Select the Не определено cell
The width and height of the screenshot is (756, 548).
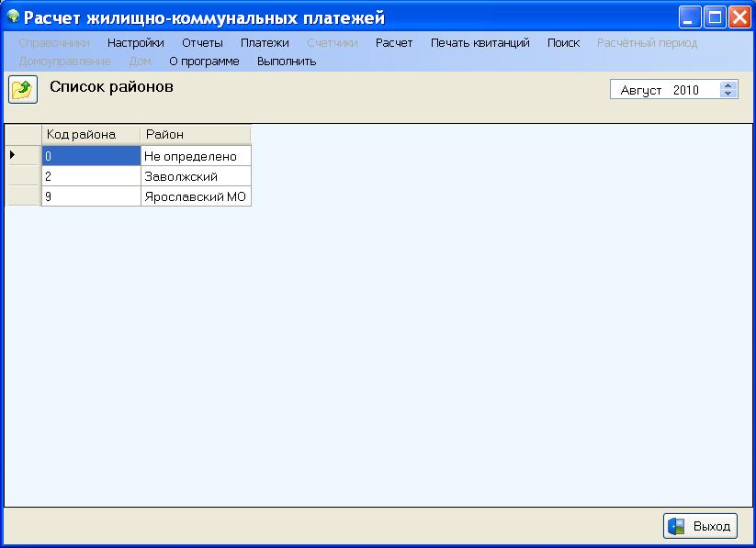(x=195, y=156)
